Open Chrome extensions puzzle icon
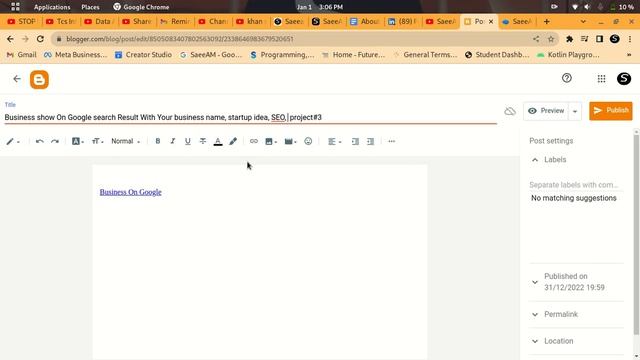640x360 pixels. [x=569, y=39]
